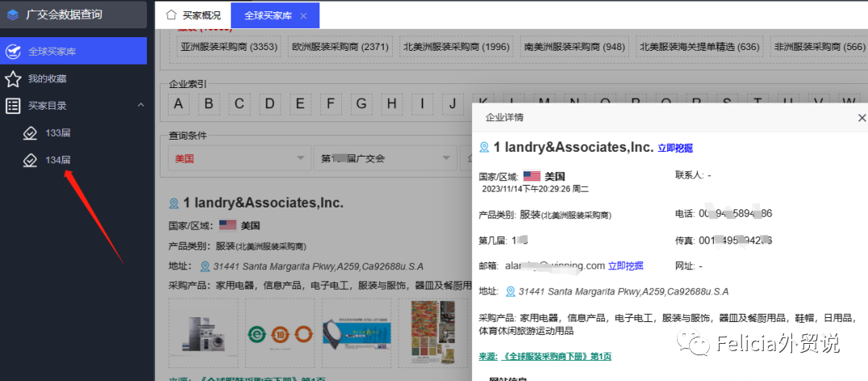Open the green recycling symbols thumbnail
This screenshot has width=868, height=381.
pos(280,333)
